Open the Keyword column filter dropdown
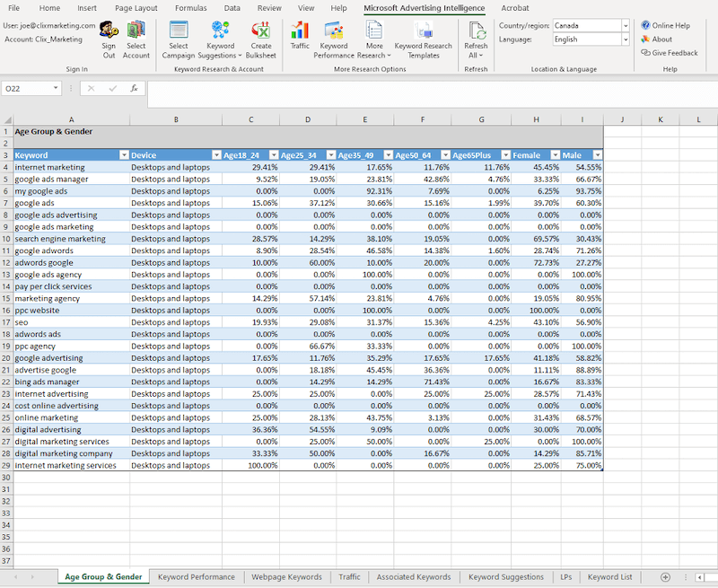Viewport: 718px width, 588px height. (124, 155)
